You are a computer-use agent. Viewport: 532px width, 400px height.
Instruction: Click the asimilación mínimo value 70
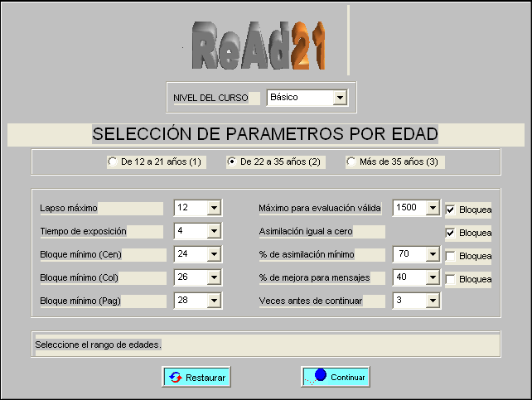click(x=404, y=253)
